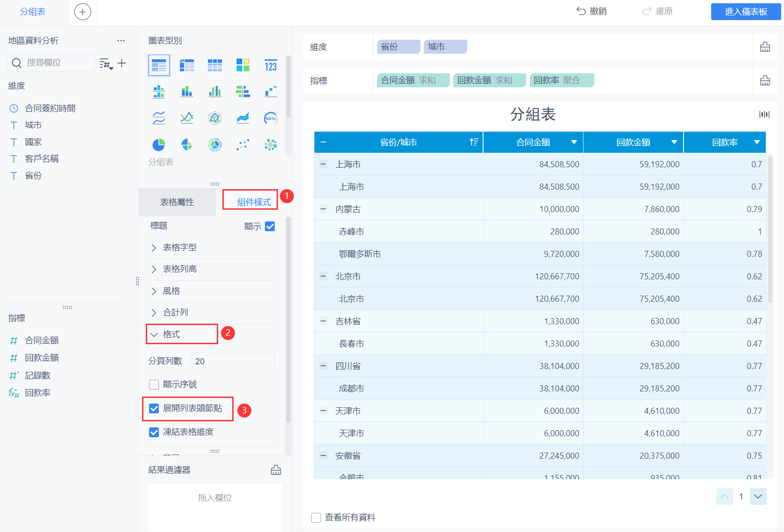
Task: Choose the waterfall chart icon
Action: [271, 92]
